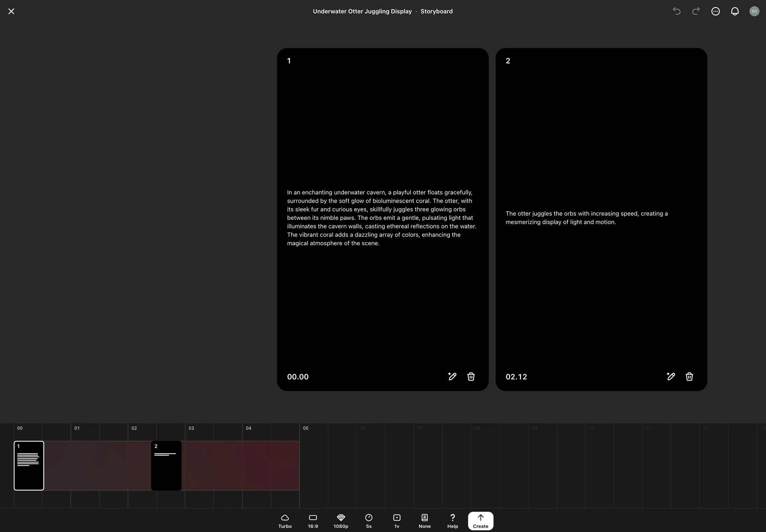Click the card 1 underwater cavern description text
The width and height of the screenshot is (766, 532).
click(382, 218)
